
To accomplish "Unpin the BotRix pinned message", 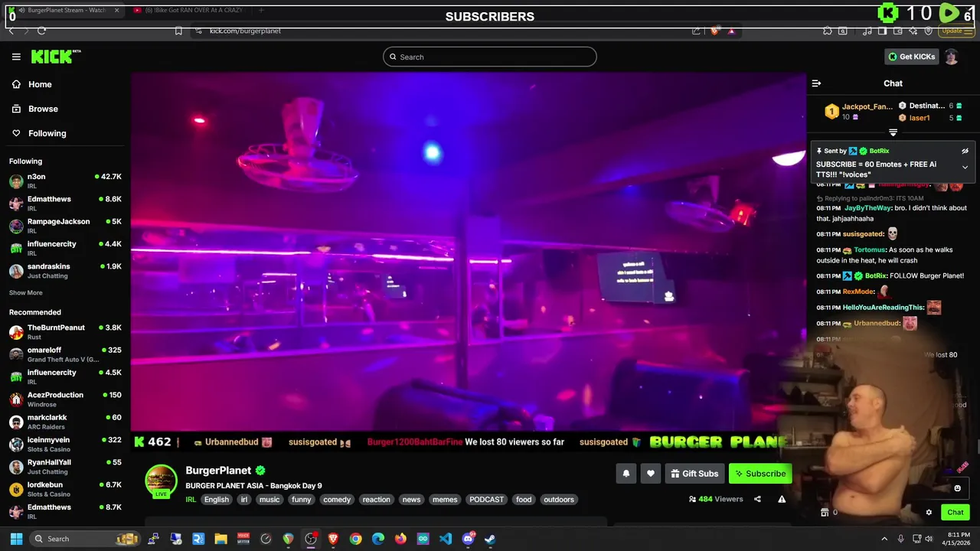I will pyautogui.click(x=965, y=151).
